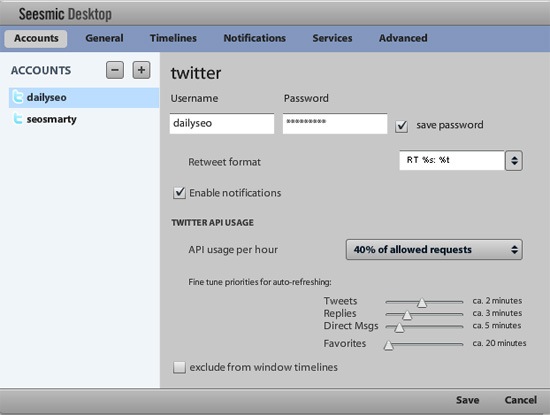Click the Username input field
Screen dimensions: 550x415
coord(222,123)
